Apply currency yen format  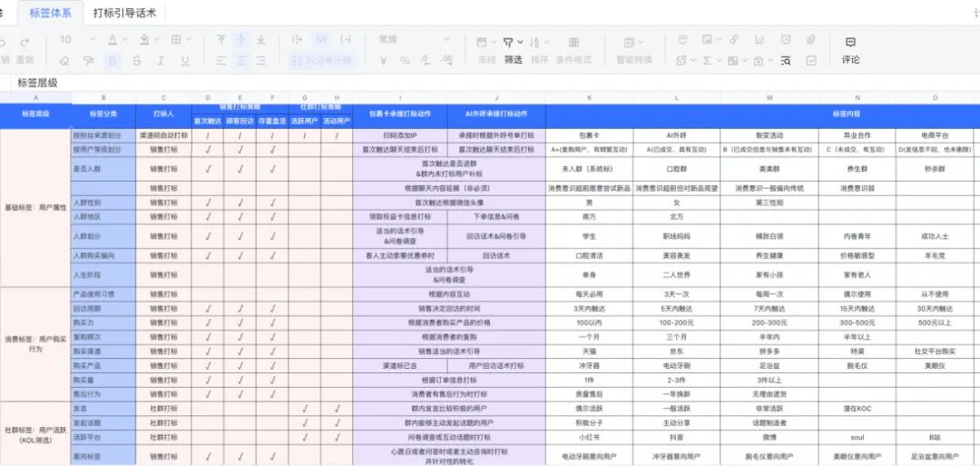click(x=384, y=61)
